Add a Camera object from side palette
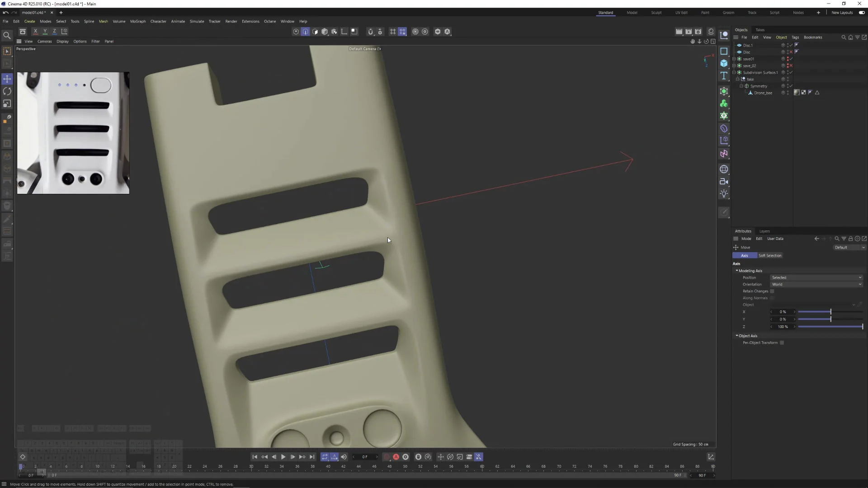 [x=724, y=182]
